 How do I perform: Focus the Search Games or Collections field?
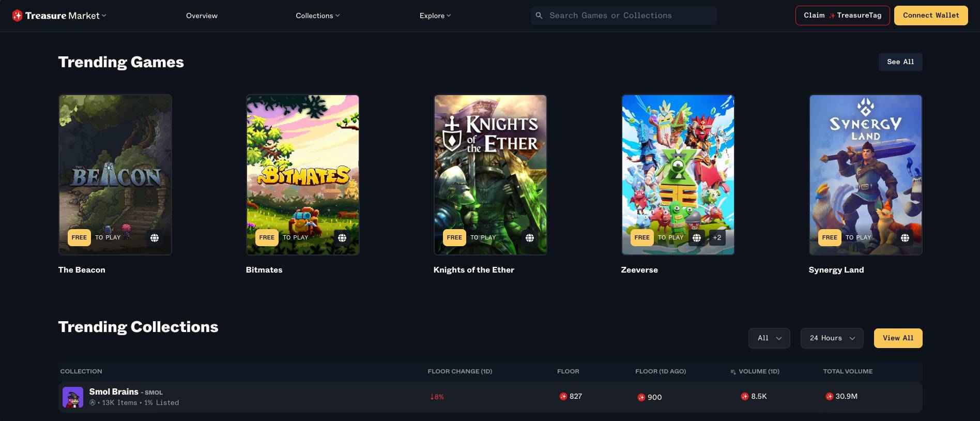tap(623, 16)
